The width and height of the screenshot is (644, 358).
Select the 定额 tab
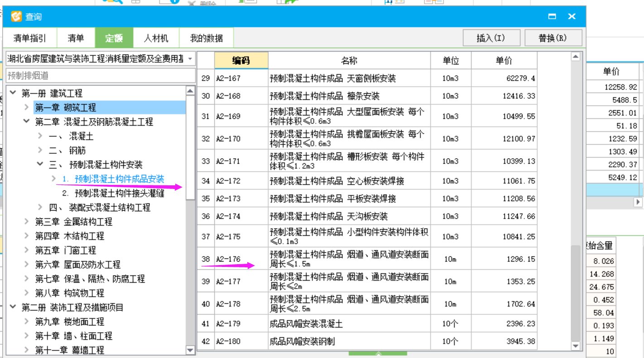[x=114, y=38]
